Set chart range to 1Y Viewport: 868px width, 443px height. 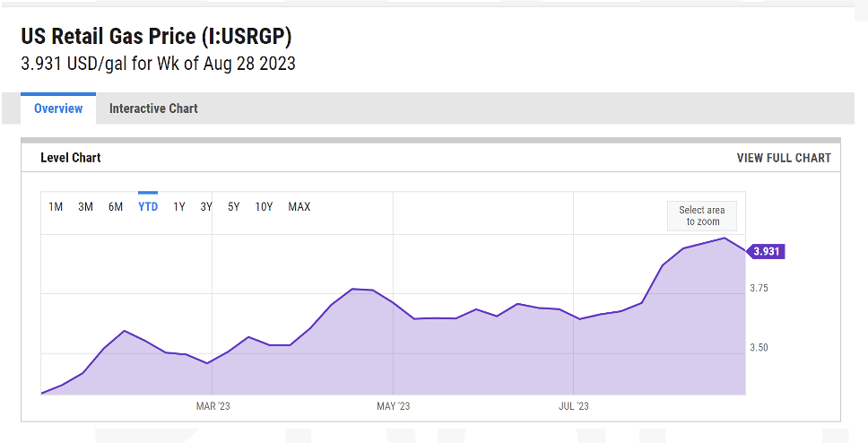click(x=178, y=206)
